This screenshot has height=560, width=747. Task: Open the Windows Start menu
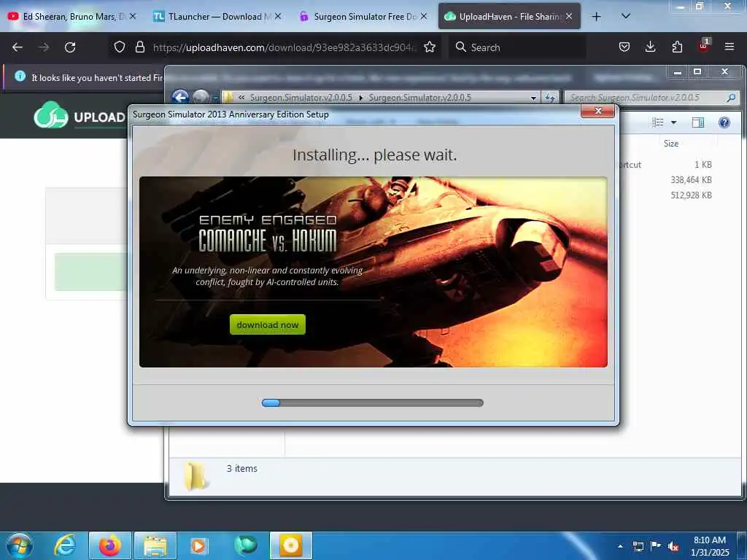[20, 545]
